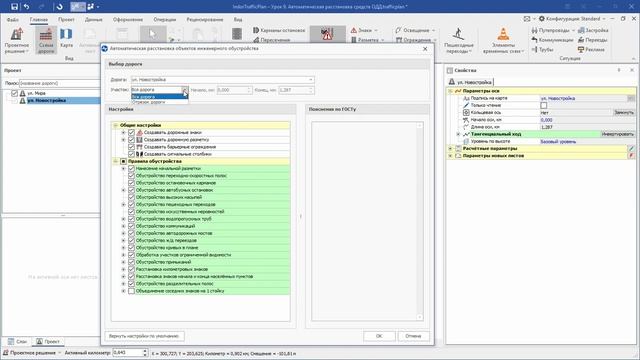Open the Знаки warning-triangle ribbon item
This screenshot has height=360, width=640.
pyautogui.click(x=363, y=30)
